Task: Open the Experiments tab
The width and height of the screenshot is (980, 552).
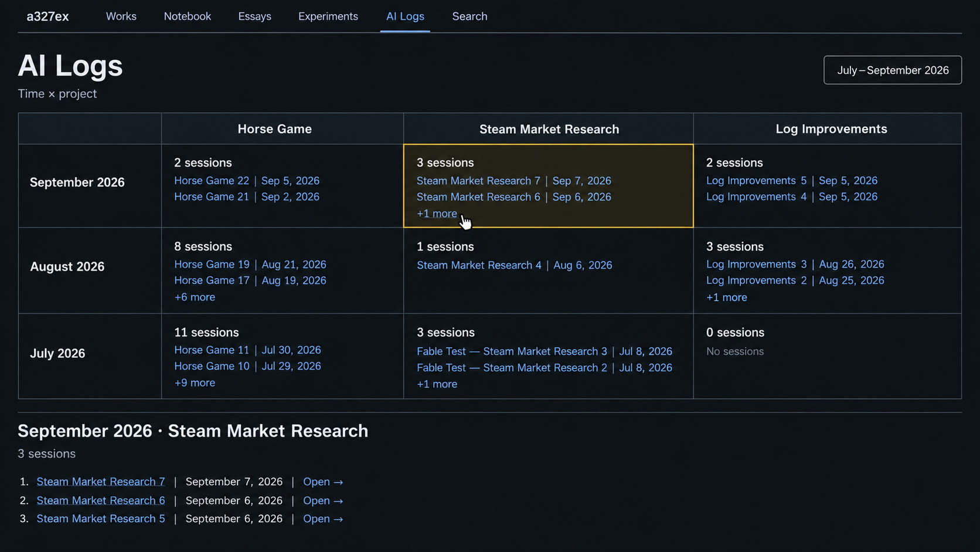Action: click(328, 16)
